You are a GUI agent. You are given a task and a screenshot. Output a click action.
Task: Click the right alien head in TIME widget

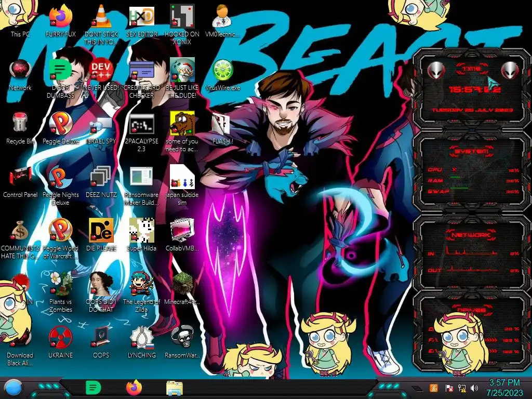click(510, 70)
